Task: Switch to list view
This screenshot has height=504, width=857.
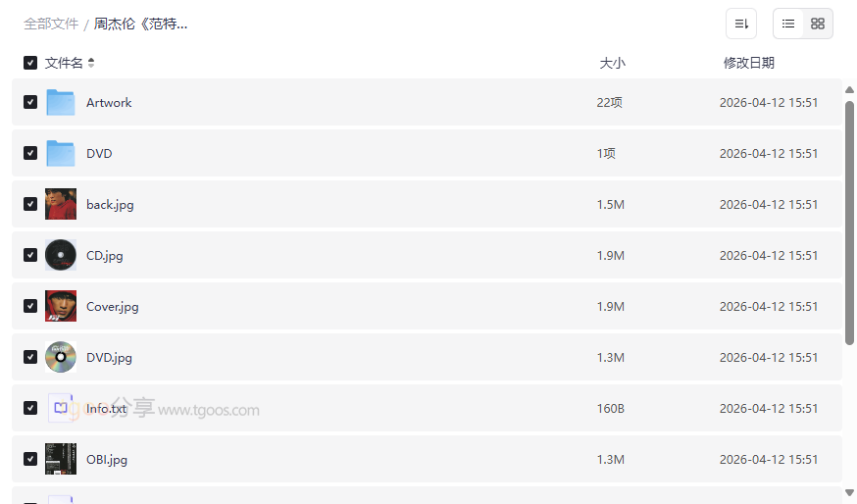Action: [x=788, y=24]
